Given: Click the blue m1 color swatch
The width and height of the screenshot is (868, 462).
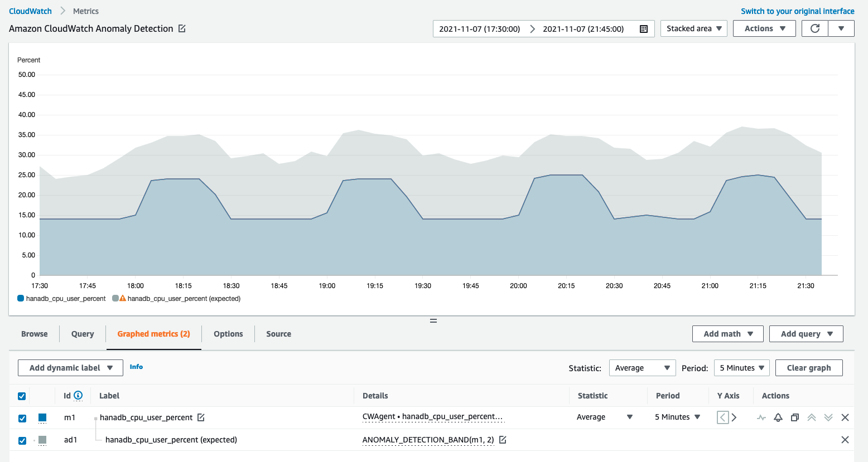Looking at the screenshot, I should click(x=42, y=417).
